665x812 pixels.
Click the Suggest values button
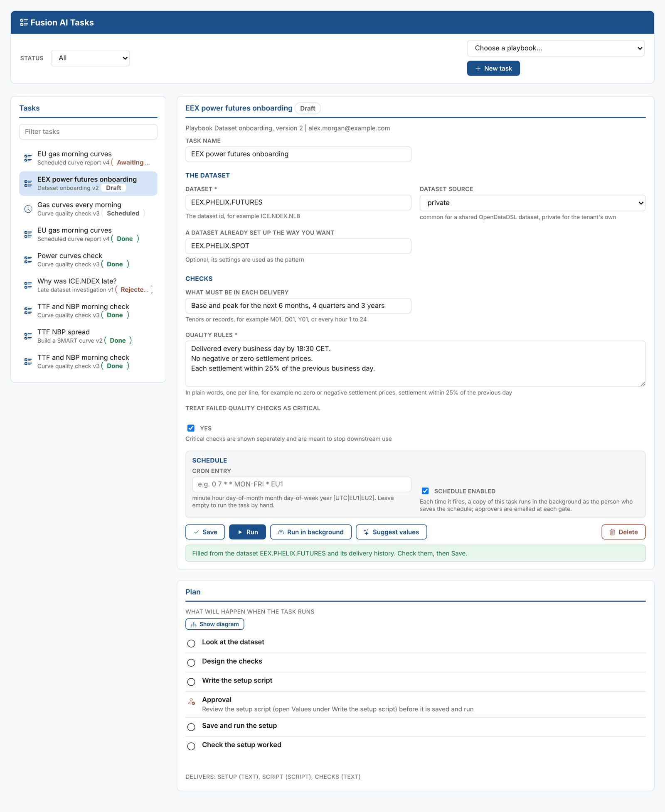click(391, 532)
